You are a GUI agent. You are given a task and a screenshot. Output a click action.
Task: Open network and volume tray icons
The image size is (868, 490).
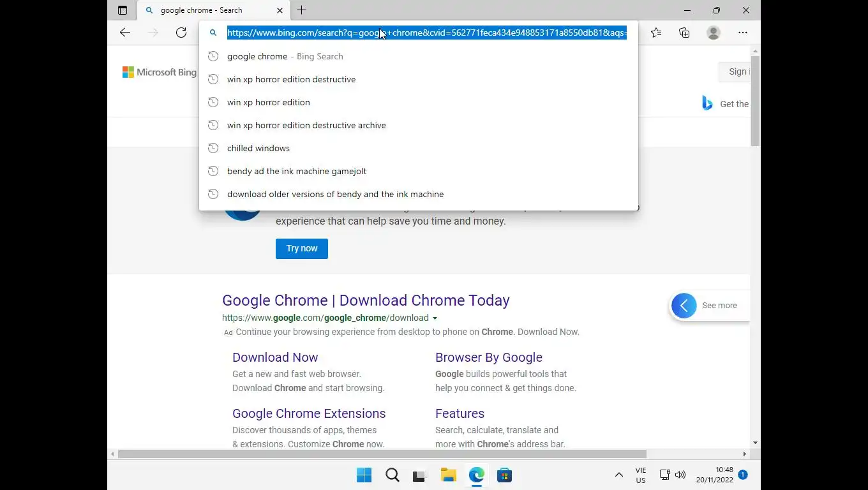click(673, 475)
